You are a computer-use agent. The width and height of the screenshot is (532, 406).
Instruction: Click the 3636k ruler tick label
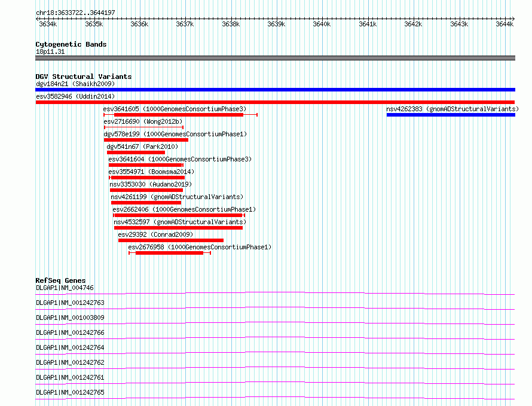[139, 24]
